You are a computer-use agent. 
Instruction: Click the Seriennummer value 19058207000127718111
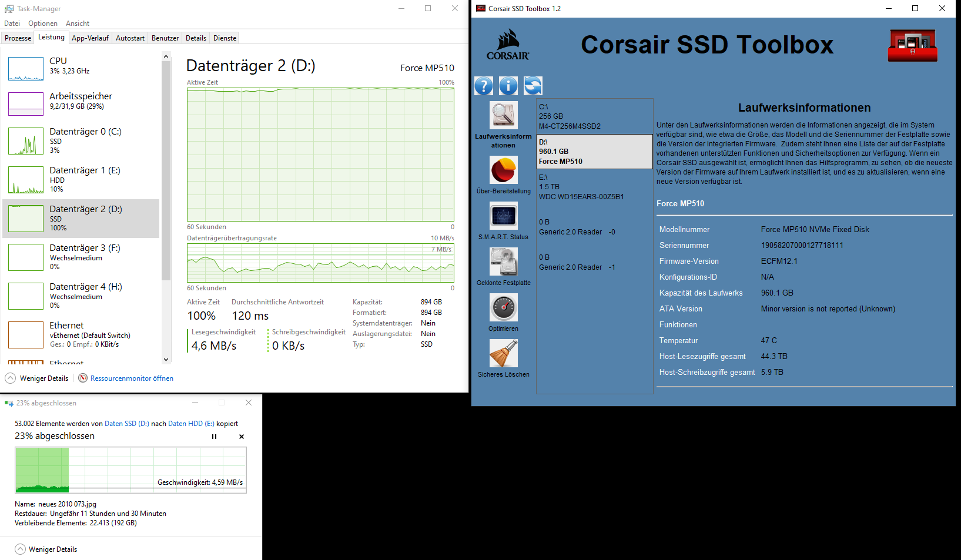[x=802, y=246]
